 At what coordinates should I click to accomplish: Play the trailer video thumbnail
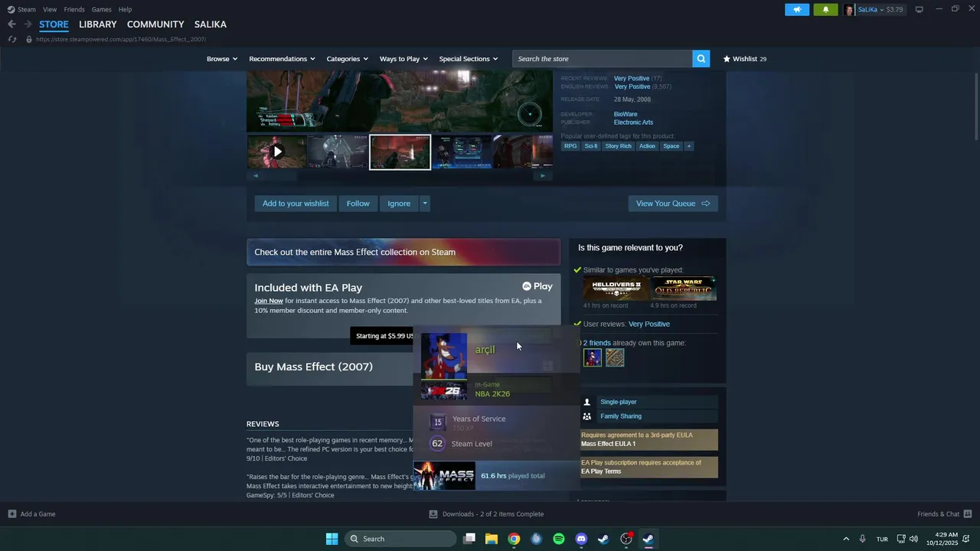(277, 152)
